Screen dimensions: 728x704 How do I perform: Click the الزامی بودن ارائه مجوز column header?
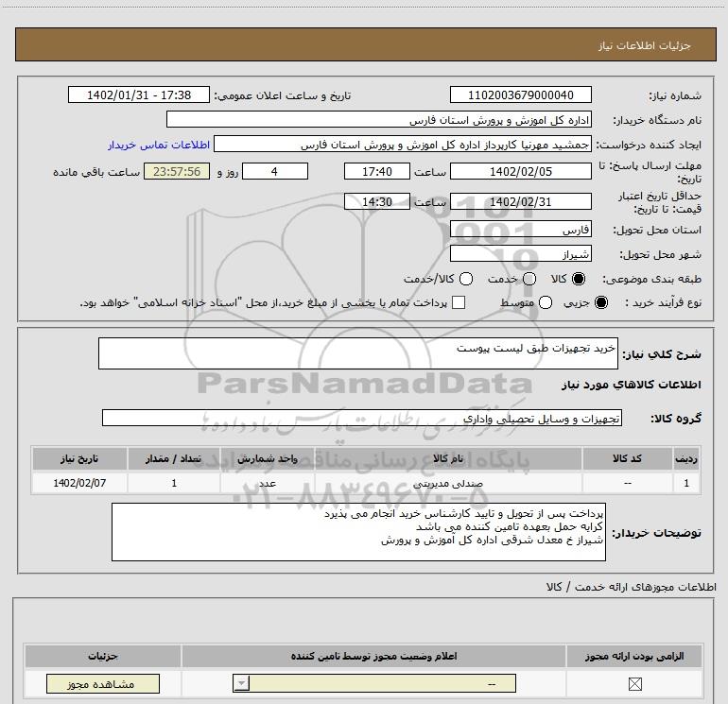[634, 656]
